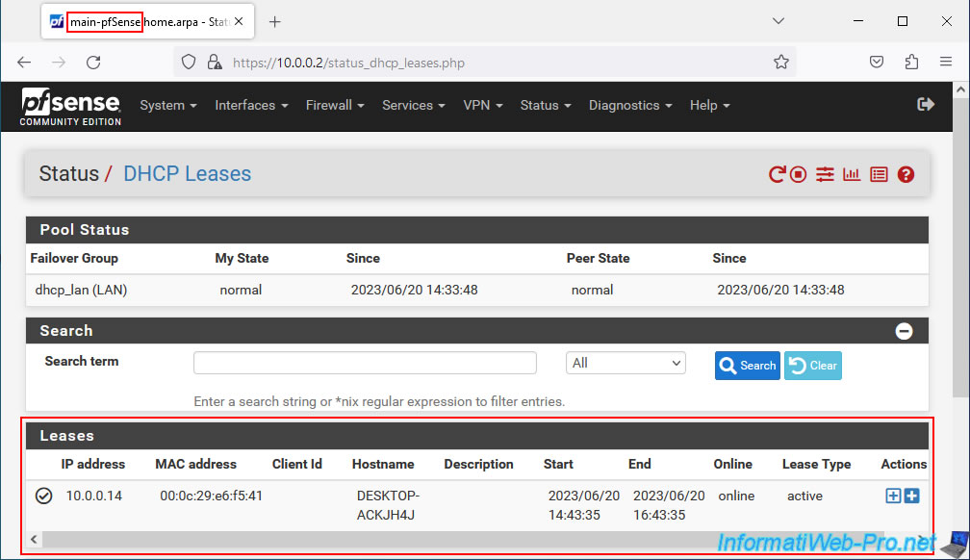Image resolution: width=970 pixels, height=560 pixels.
Task: Click the blue Search button
Action: point(748,366)
